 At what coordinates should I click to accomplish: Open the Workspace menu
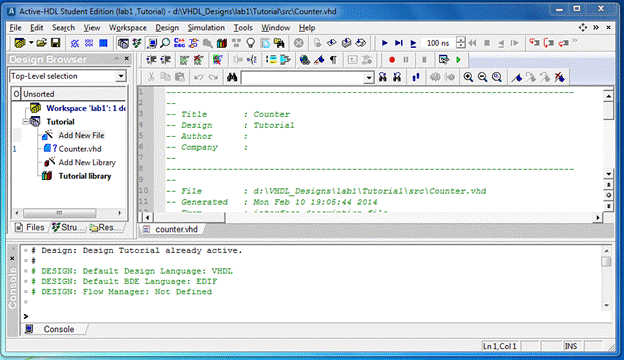click(128, 28)
